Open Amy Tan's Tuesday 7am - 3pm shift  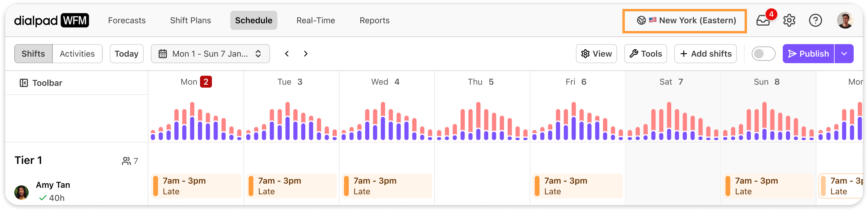pyautogui.click(x=292, y=186)
